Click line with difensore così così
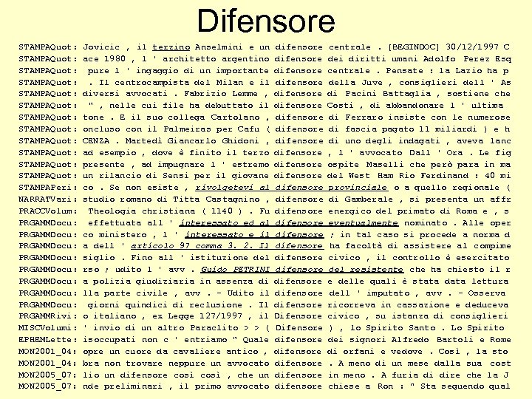The height and width of the screenshot is (399, 532). point(264,375)
